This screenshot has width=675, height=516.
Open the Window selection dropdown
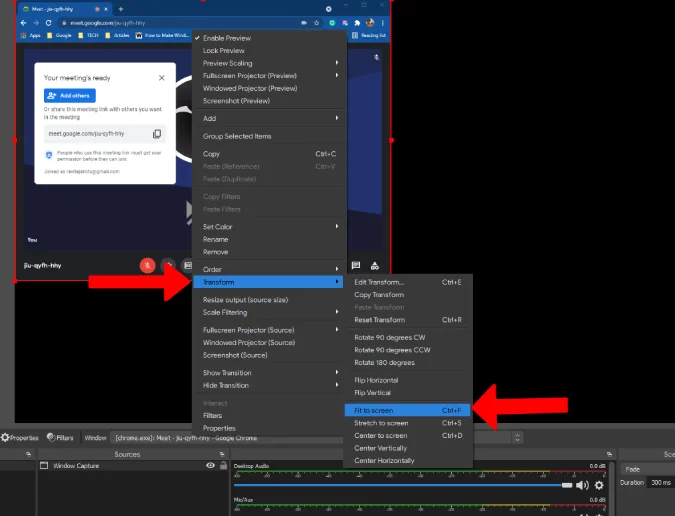(316, 438)
